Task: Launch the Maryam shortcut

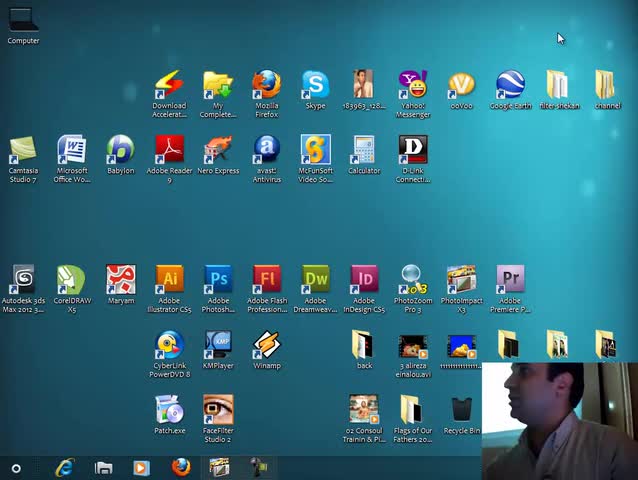Action: (x=120, y=285)
